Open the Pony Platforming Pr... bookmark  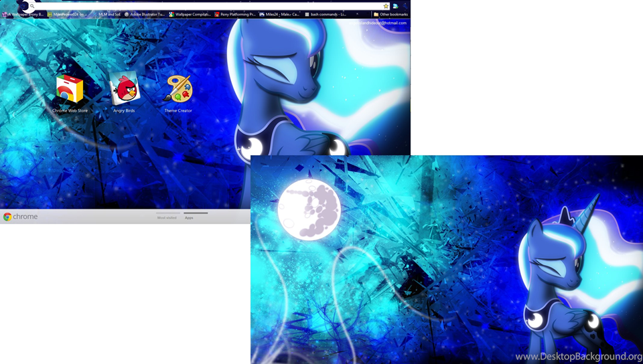pyautogui.click(x=235, y=14)
